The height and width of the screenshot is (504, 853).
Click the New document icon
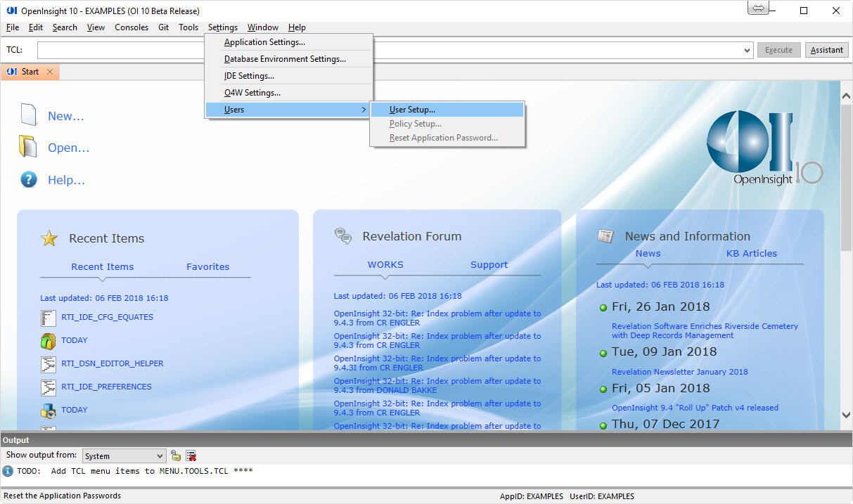[x=28, y=115]
